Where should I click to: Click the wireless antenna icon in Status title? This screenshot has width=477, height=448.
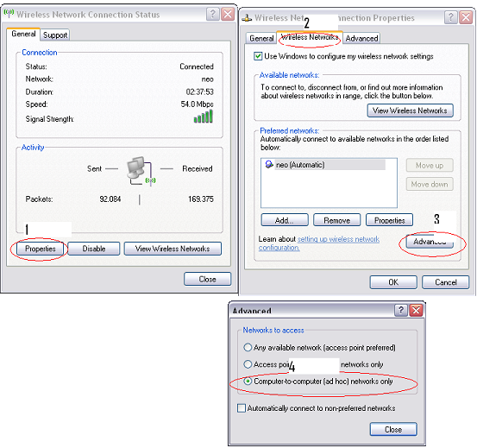click(x=9, y=13)
